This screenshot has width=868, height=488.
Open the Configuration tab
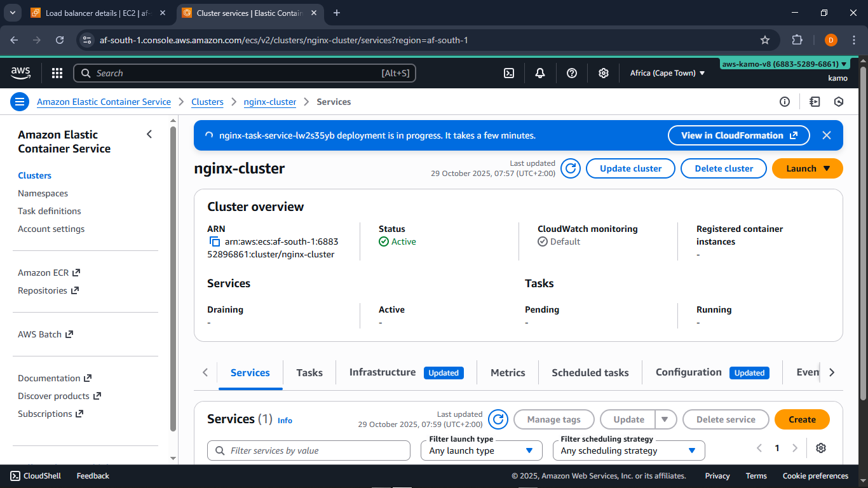pyautogui.click(x=688, y=372)
